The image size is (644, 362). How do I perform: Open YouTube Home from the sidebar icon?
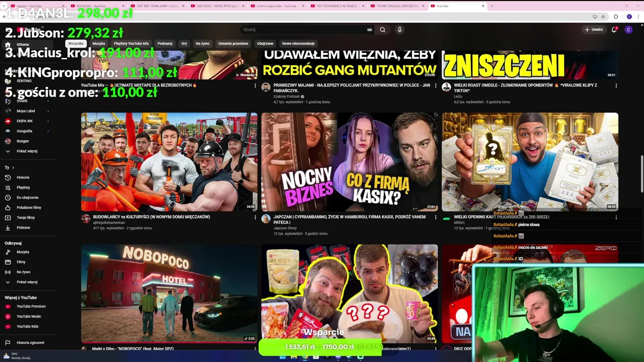tap(8, 45)
